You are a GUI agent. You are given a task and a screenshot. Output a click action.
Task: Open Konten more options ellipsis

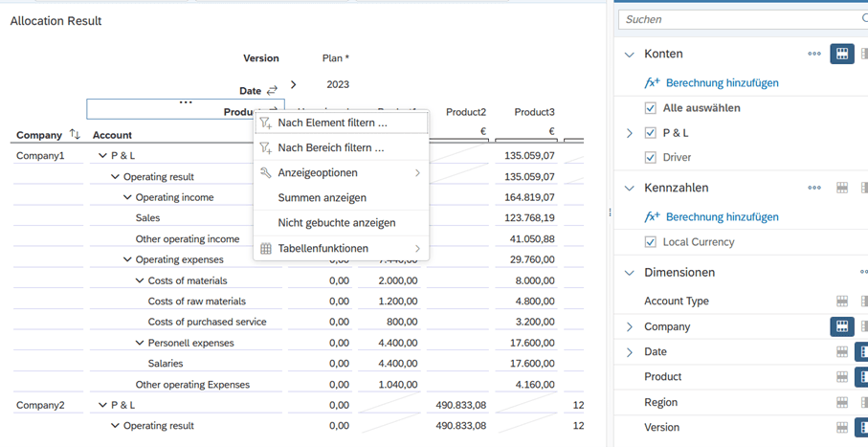click(814, 55)
